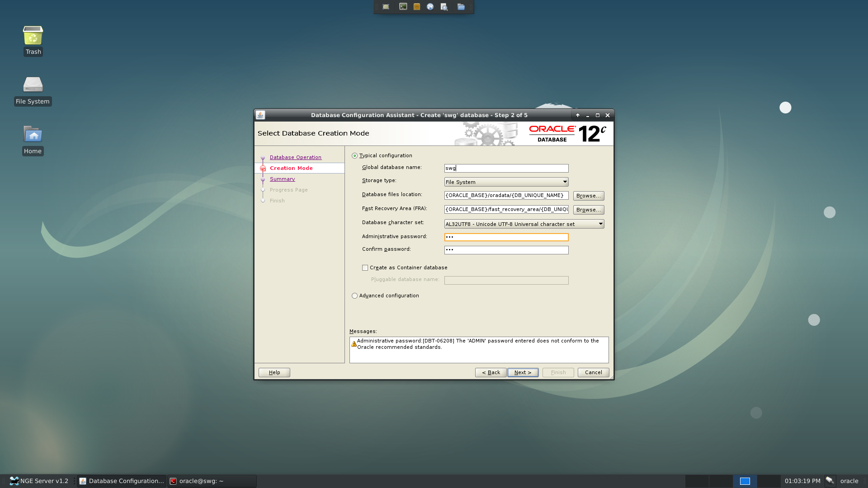This screenshot has height=488, width=868.
Task: Expand the Storage type dropdown
Action: point(506,182)
